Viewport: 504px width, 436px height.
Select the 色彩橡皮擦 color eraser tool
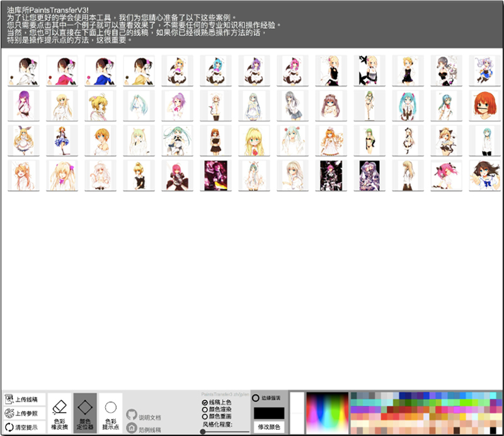point(59,412)
